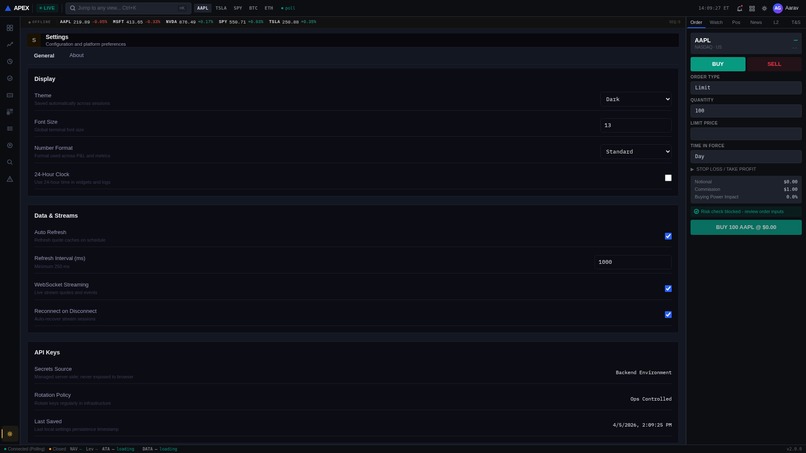Select the TSLA quick symbol chip

tap(221, 8)
